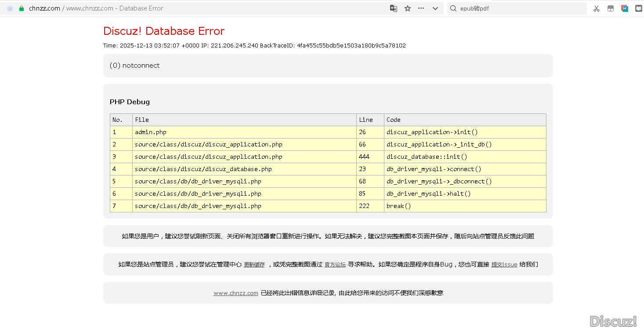Image resolution: width=644 pixels, height=332 pixels.
Task: Open the scissors screenshot tool
Action: pyautogui.click(x=596, y=8)
